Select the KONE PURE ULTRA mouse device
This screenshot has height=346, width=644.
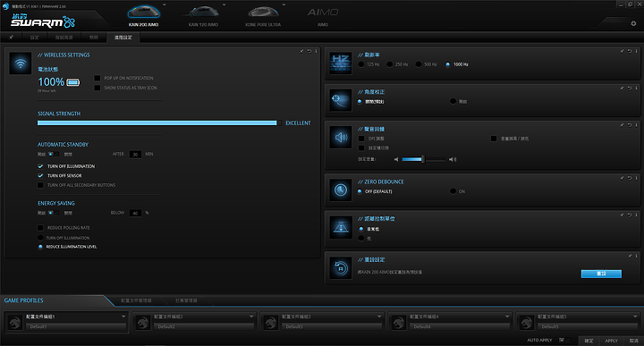click(x=263, y=14)
